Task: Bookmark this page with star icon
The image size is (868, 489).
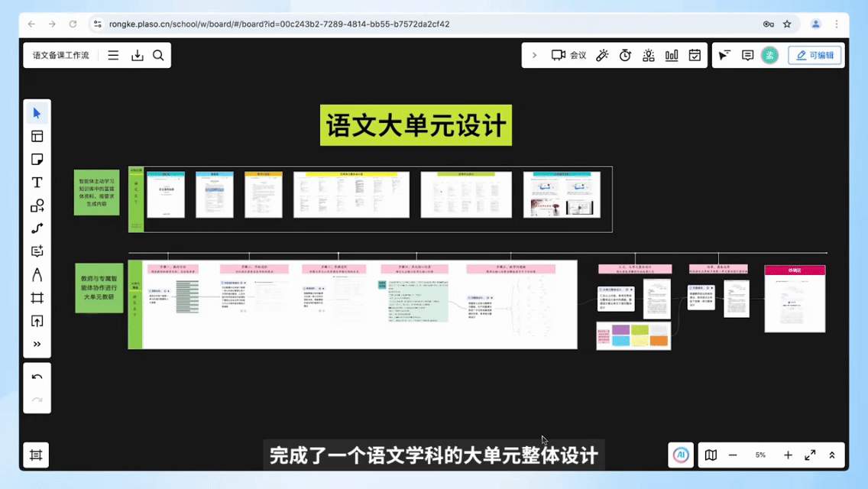Action: pyautogui.click(x=787, y=24)
